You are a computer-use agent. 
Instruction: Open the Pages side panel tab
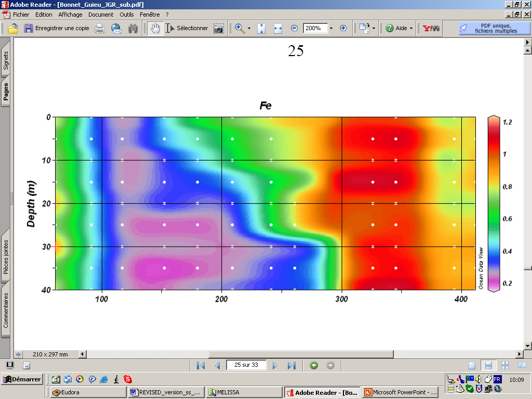click(5, 91)
